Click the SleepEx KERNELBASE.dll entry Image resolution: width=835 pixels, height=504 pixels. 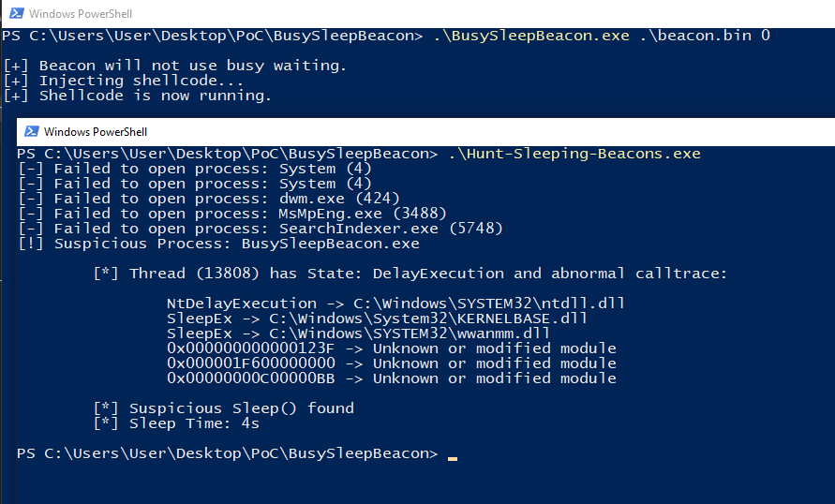click(377, 319)
